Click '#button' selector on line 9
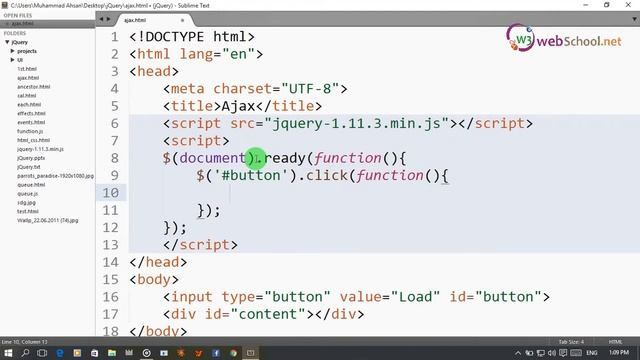The image size is (640, 360). [251, 176]
